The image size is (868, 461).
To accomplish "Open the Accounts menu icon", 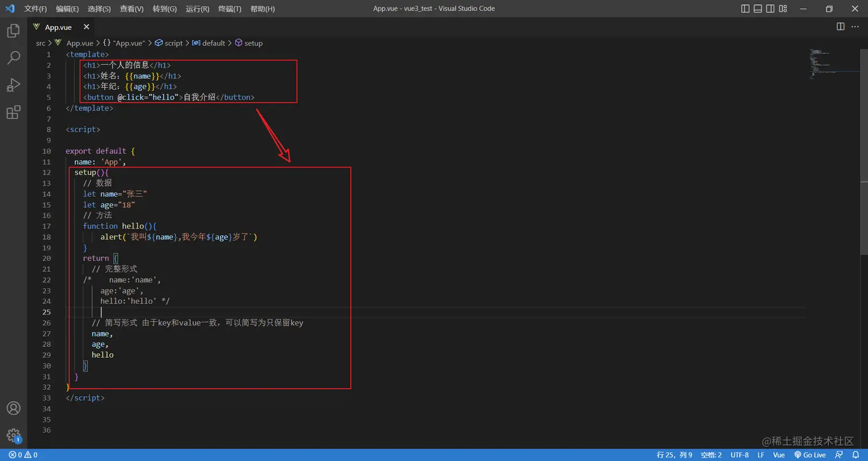I will click(13, 408).
